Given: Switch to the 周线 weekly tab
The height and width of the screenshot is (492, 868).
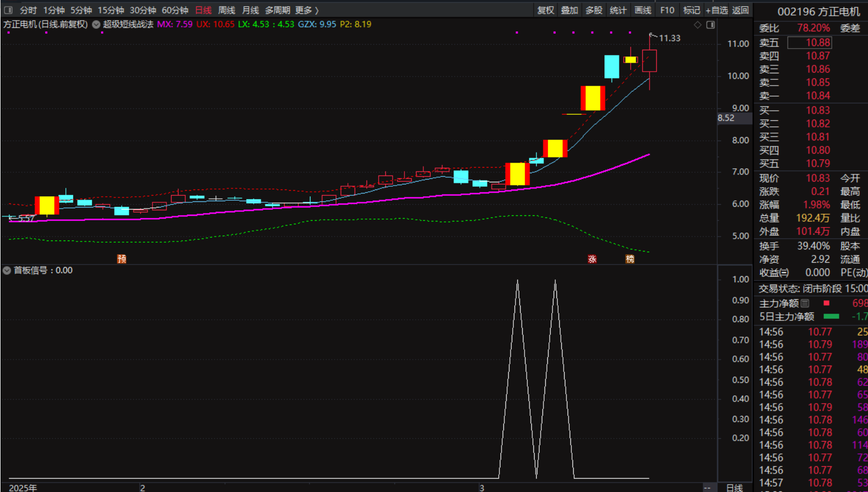Looking at the screenshot, I should (226, 10).
